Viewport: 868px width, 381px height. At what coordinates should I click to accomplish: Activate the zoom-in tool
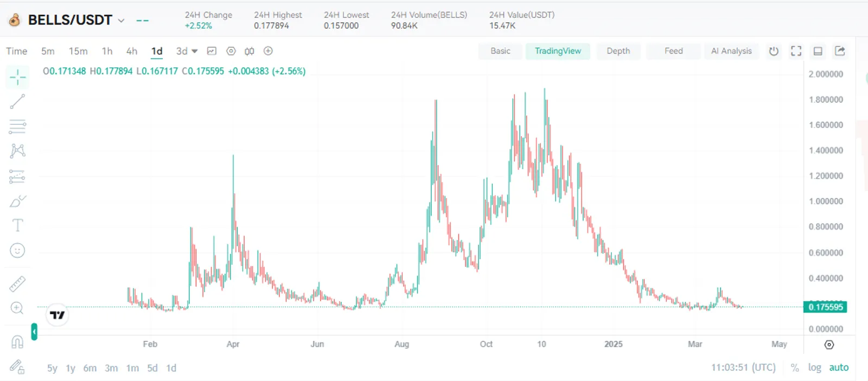point(17,308)
